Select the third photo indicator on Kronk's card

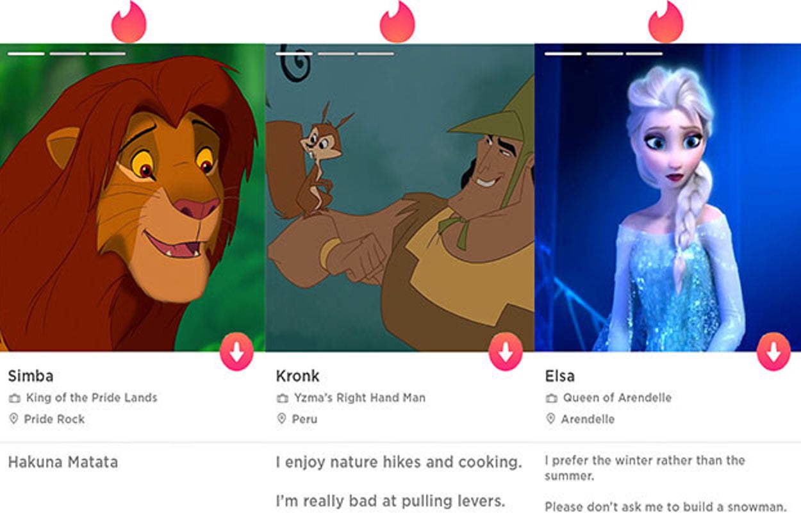pyautogui.click(x=376, y=53)
